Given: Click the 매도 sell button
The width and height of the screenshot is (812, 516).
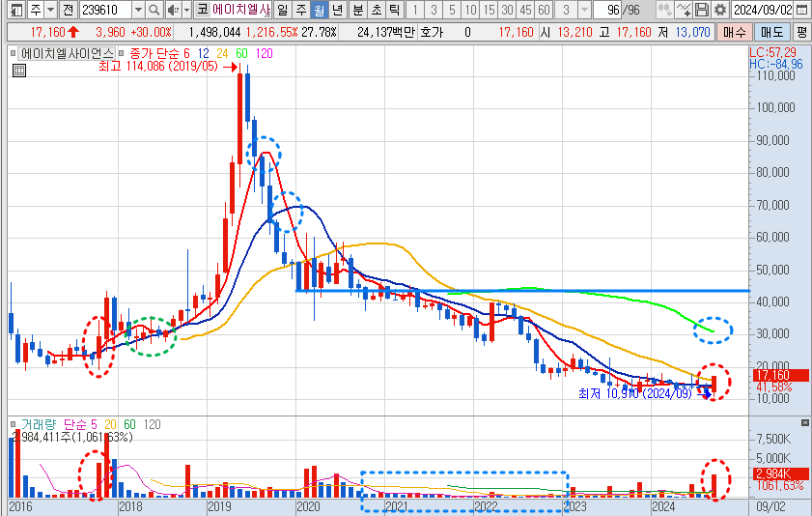Looking at the screenshot, I should click(x=771, y=32).
